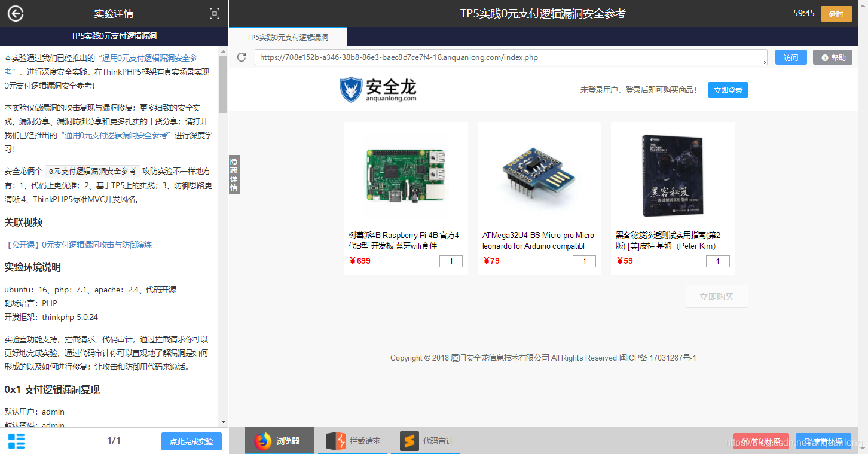Image resolution: width=868 pixels, height=454 pixels.
Task: Click the 重置环境 button
Action: pyautogui.click(x=823, y=442)
